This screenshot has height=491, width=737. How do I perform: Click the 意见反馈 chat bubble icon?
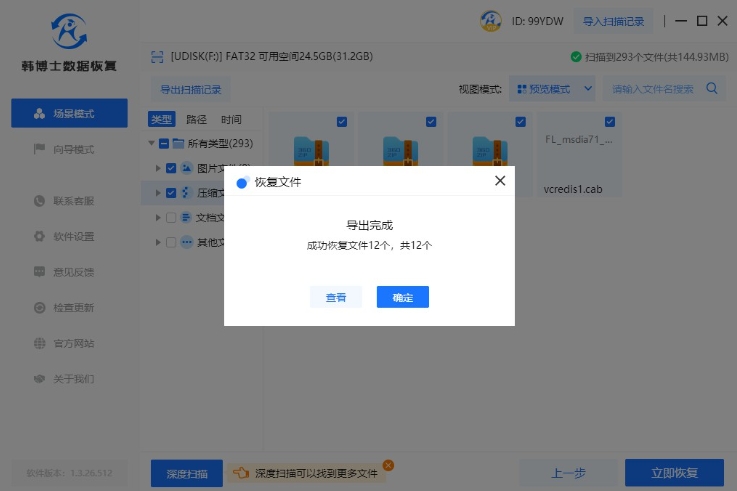click(39, 272)
